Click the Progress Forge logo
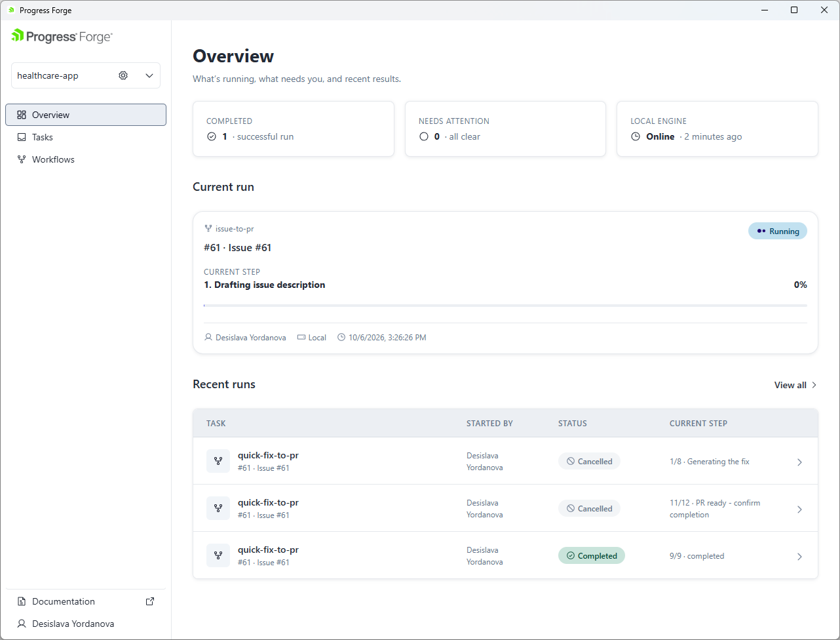The image size is (840, 640). pos(62,37)
